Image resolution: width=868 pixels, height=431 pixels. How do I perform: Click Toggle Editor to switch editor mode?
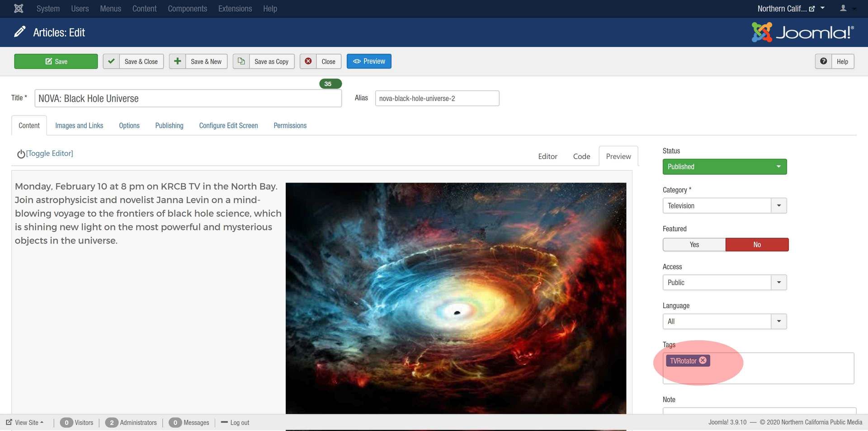(x=45, y=154)
